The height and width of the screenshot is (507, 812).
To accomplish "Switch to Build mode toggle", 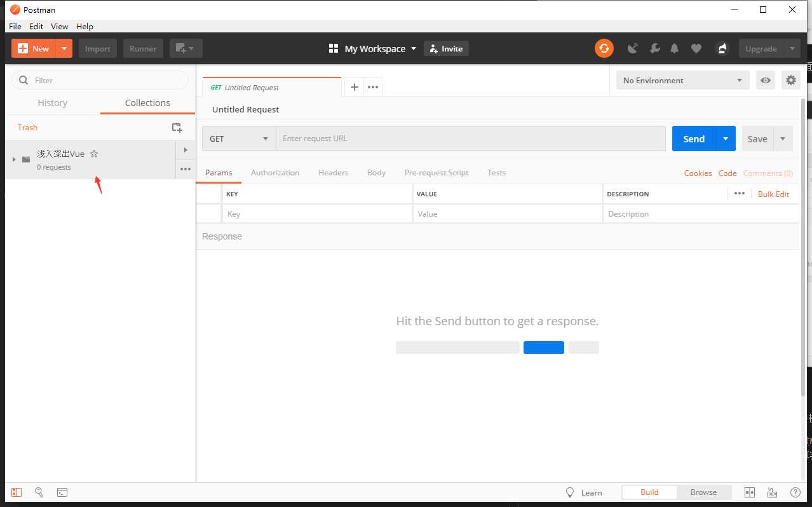I will point(649,492).
